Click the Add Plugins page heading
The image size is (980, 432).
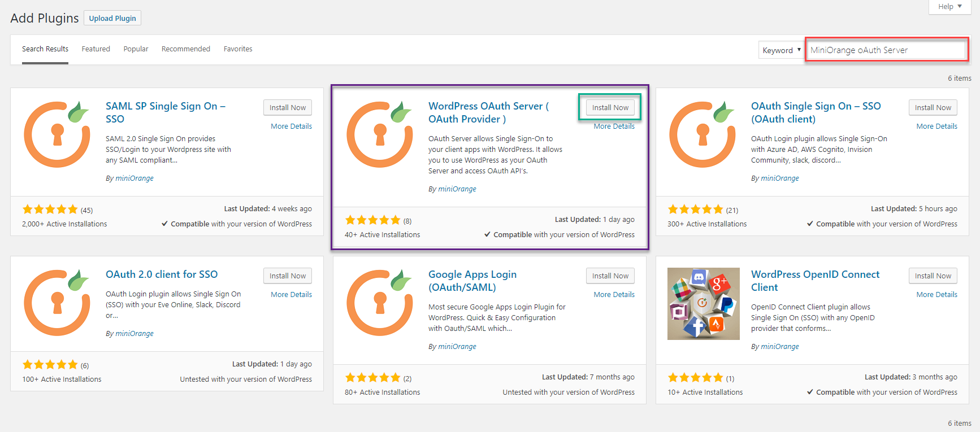point(45,18)
